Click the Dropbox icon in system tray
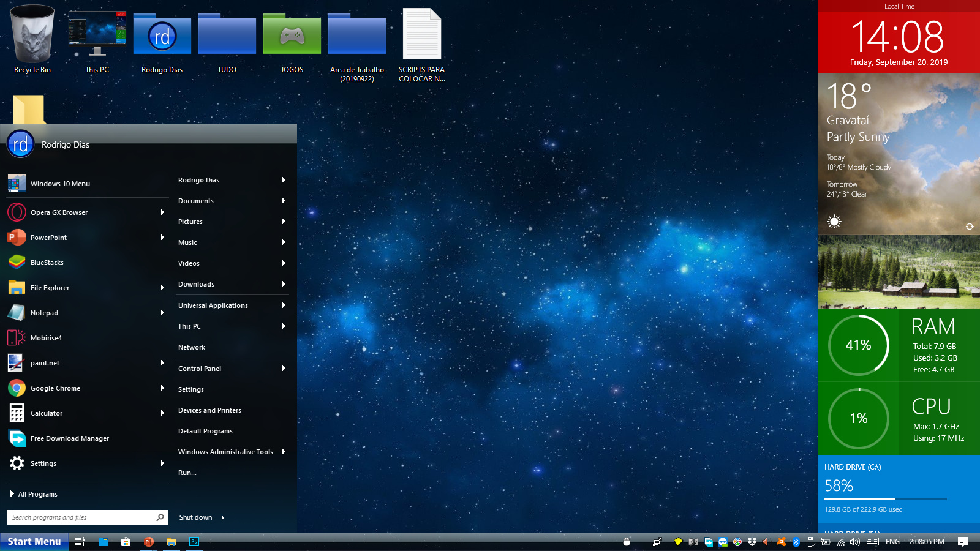 [x=752, y=542]
